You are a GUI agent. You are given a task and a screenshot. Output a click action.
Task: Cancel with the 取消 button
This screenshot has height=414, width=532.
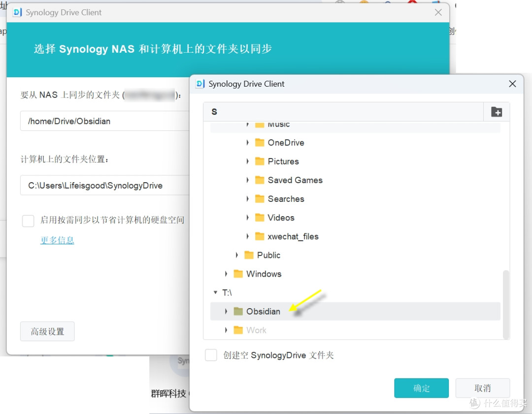click(482, 388)
